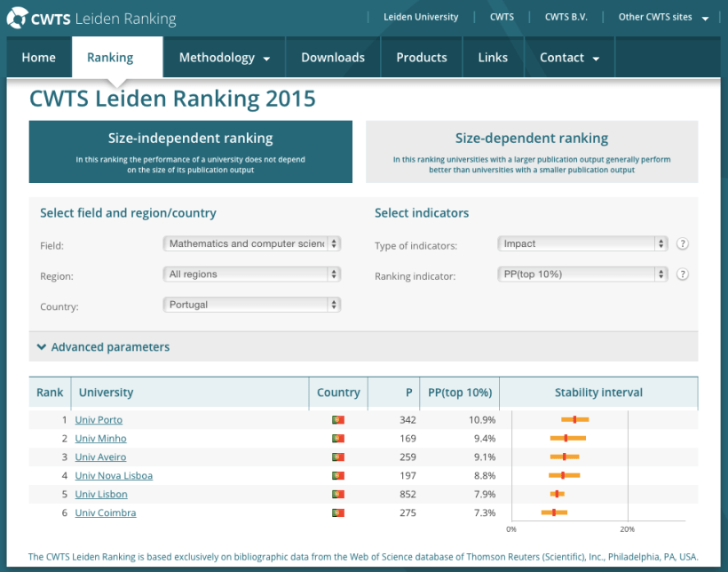This screenshot has height=572, width=728.
Task: Click the Portugal flag next to Univ Porto
Action: [x=337, y=419]
